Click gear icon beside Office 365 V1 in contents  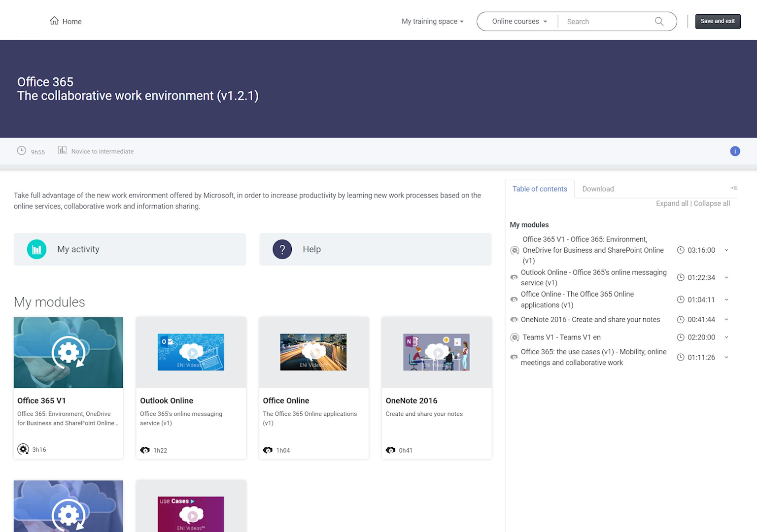515,250
